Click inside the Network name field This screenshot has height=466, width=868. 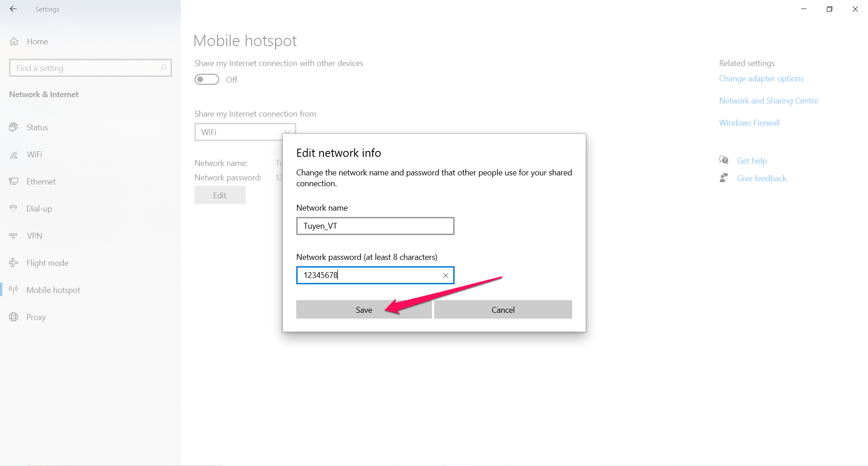[375, 226]
